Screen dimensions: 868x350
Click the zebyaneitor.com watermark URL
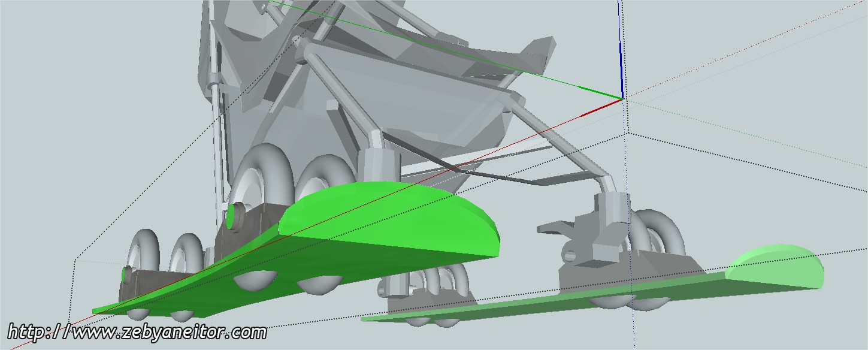[x=137, y=331]
